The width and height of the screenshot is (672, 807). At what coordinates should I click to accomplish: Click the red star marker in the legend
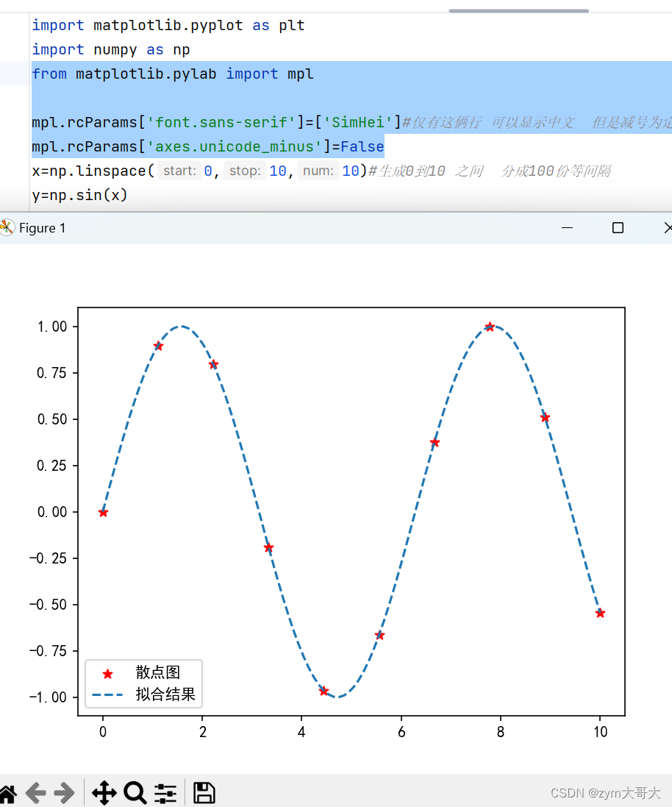click(x=107, y=674)
